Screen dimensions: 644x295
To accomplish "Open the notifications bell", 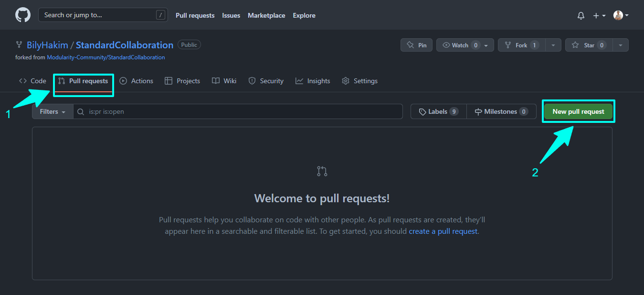I will click(581, 15).
